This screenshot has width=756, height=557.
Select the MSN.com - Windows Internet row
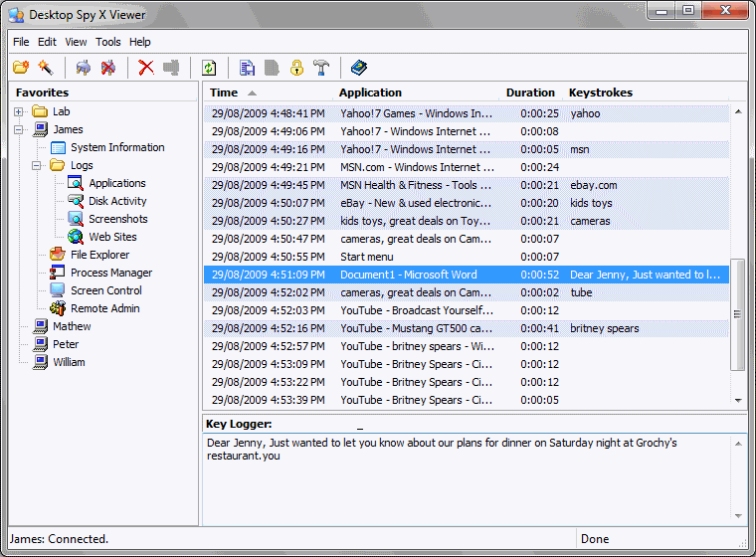(467, 167)
